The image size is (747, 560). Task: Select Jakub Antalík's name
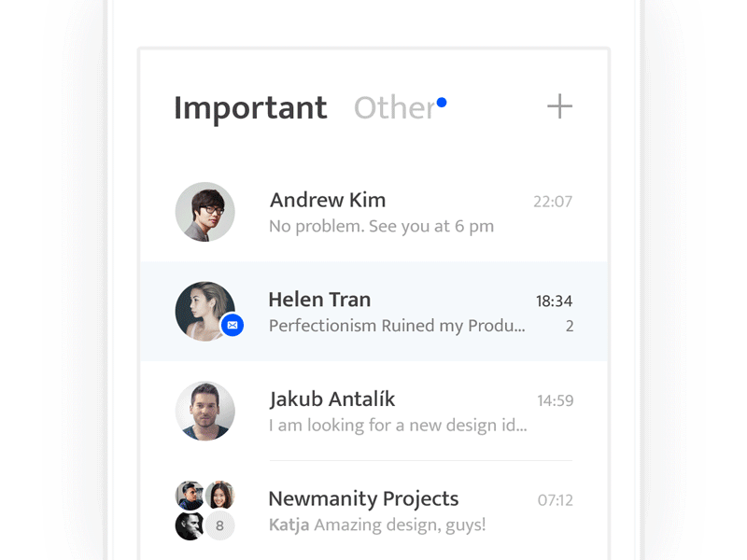332,399
